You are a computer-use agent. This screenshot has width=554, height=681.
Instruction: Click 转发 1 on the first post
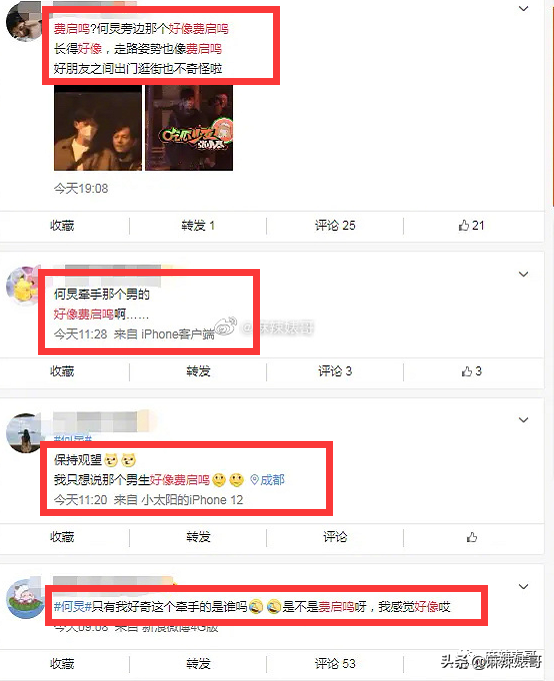[198, 226]
